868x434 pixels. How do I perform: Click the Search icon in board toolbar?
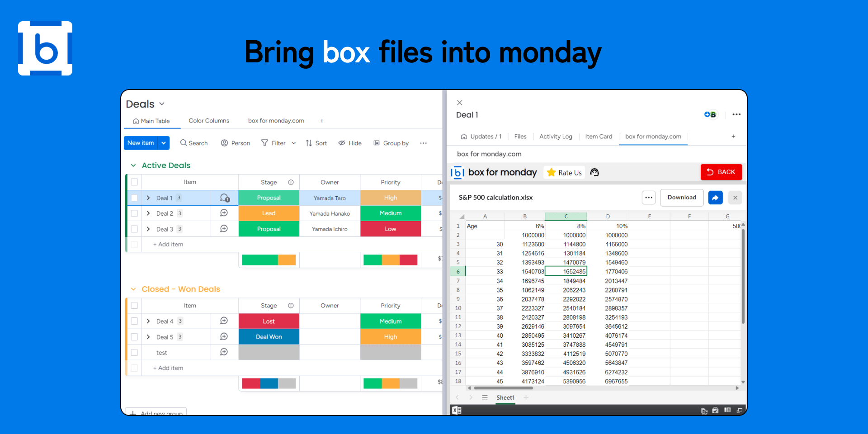[x=183, y=143]
